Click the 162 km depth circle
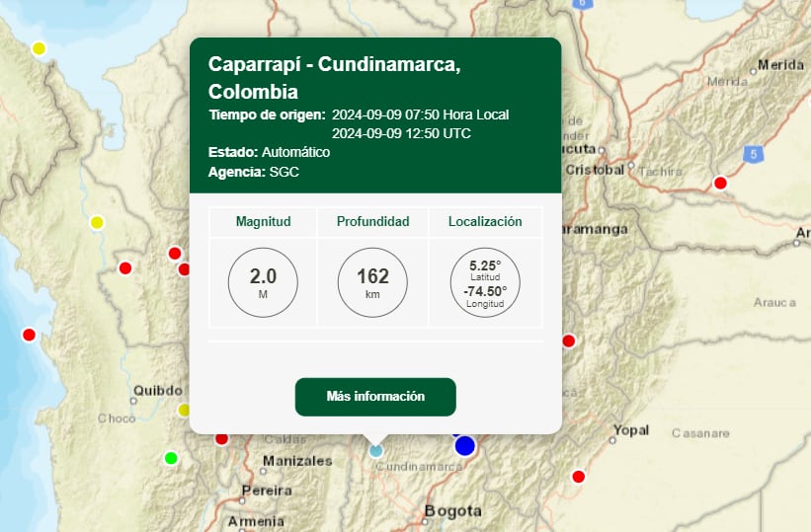Image resolution: width=811 pixels, height=532 pixels. point(372,282)
